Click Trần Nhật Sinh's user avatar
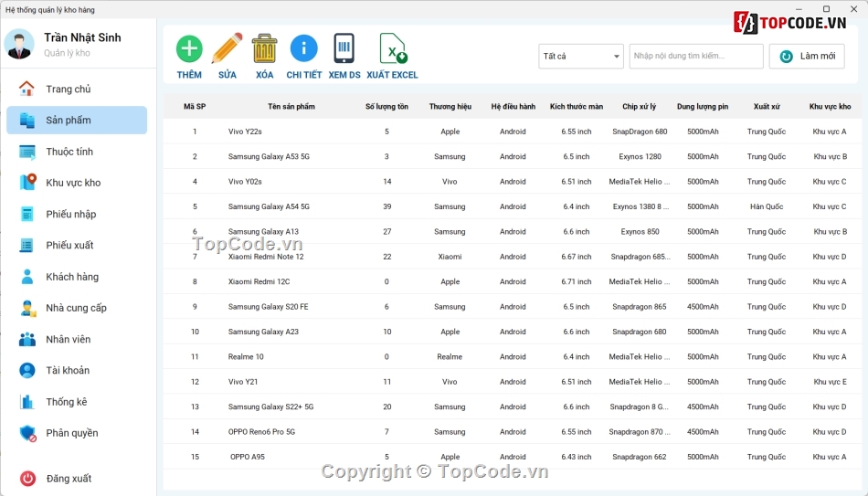Viewport: 868px width, 496px height. click(x=19, y=44)
